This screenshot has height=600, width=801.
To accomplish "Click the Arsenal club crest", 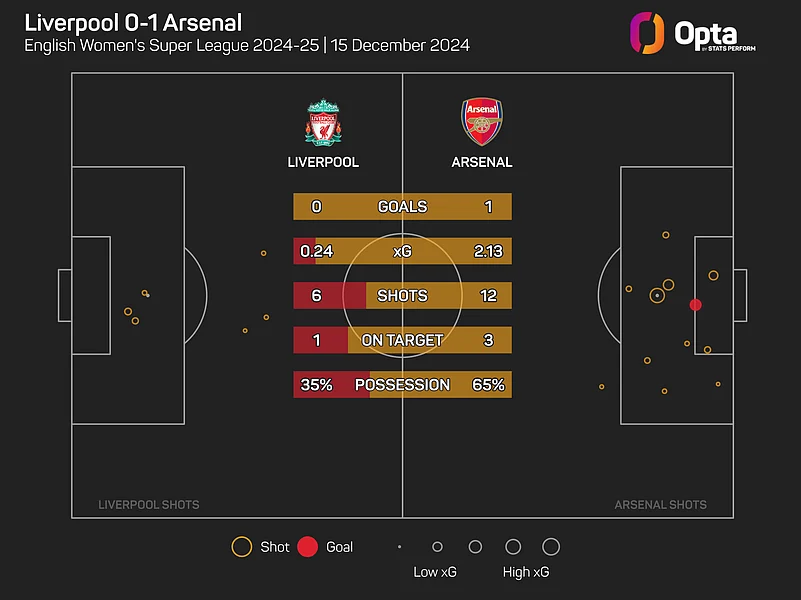I will pos(481,122).
